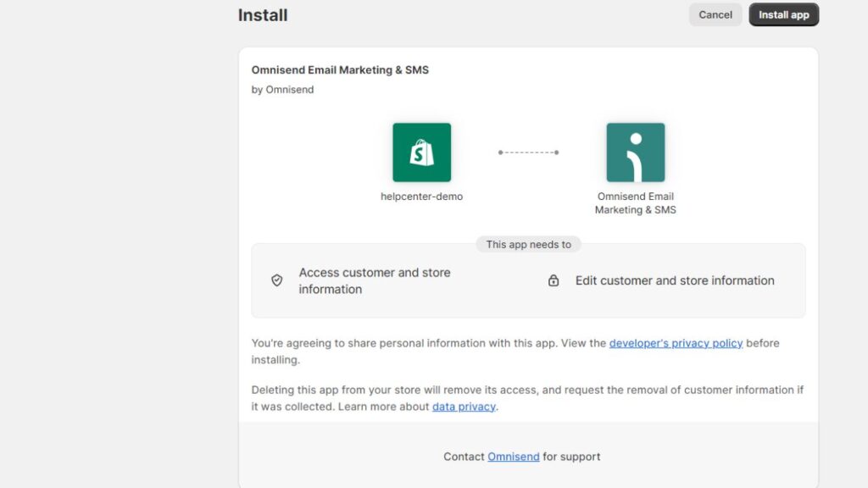The image size is (868, 488).
Task: Select the helpcenter-demo store name
Action: point(422,197)
